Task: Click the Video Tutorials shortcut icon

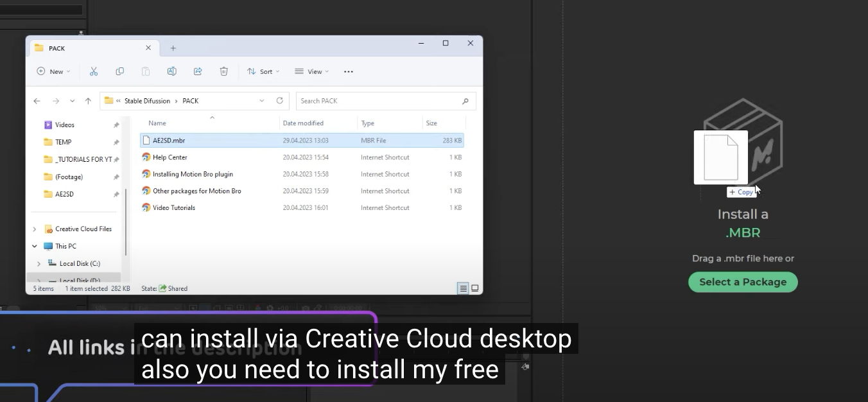Action: click(x=146, y=207)
